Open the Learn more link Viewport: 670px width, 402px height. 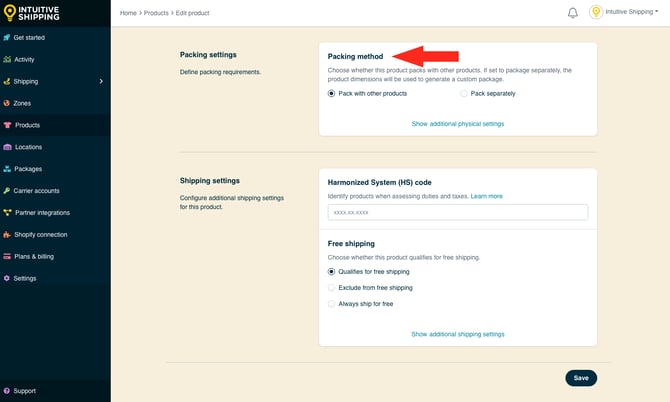click(x=487, y=196)
